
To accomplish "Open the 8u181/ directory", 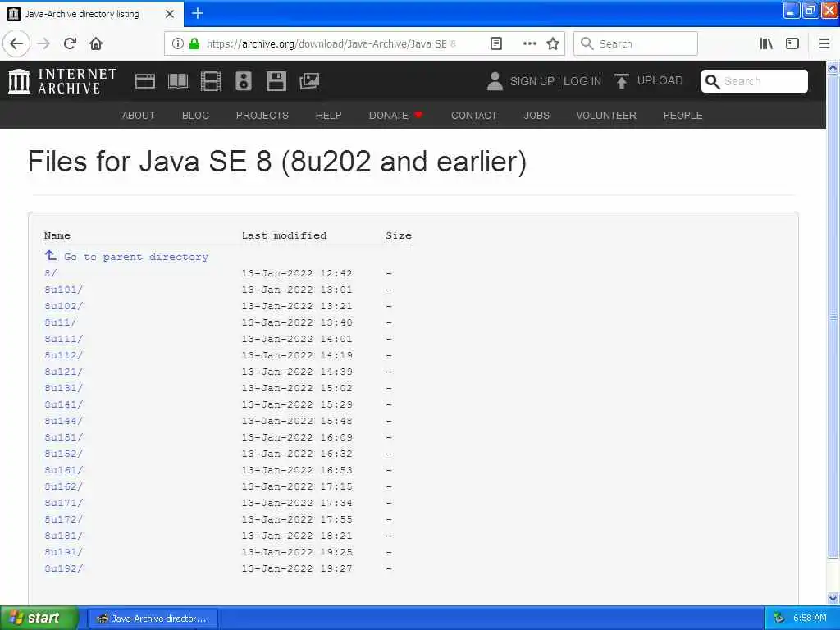I will point(64,536).
